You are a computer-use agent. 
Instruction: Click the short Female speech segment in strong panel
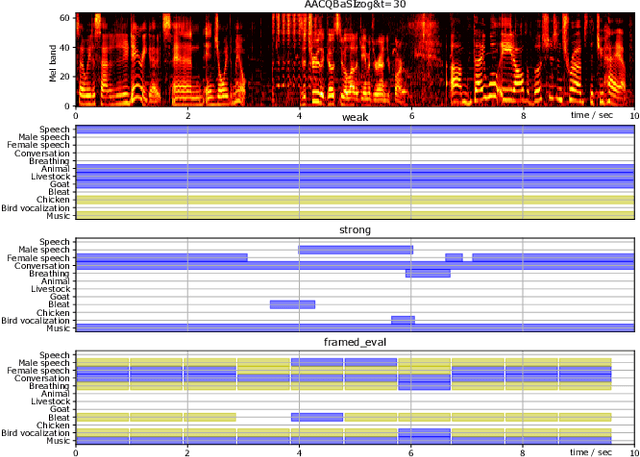[454, 257]
